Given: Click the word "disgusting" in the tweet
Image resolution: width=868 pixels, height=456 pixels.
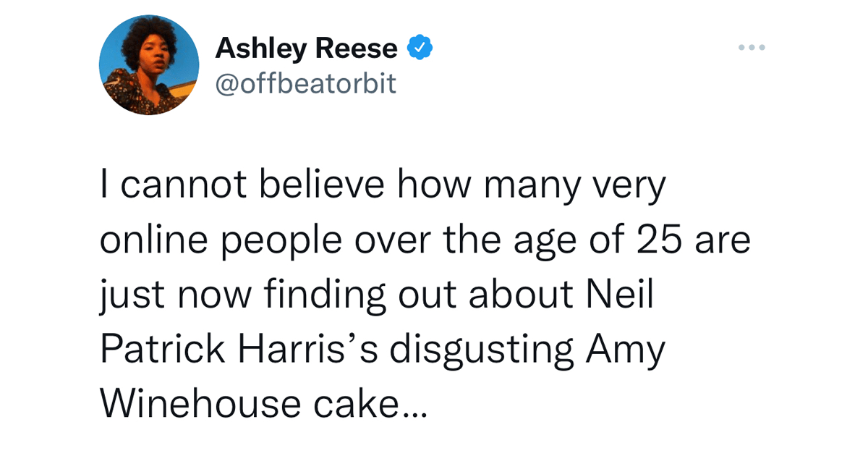Looking at the screenshot, I should 482,351.
